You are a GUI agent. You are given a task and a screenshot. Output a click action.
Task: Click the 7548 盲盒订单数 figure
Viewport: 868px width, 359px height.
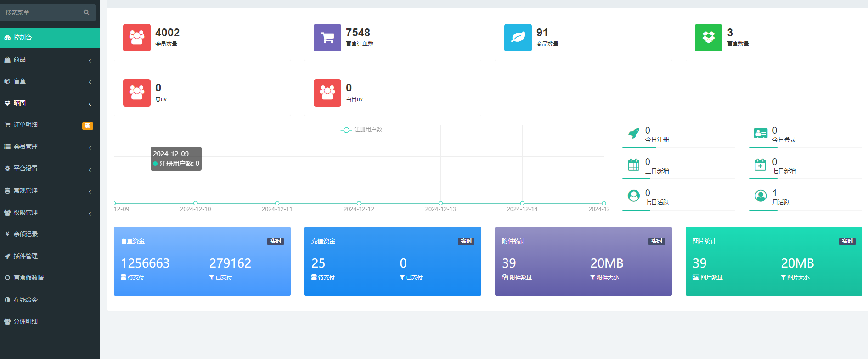(x=358, y=33)
